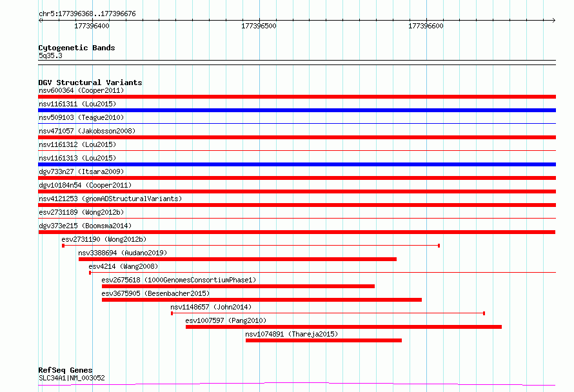Click the nsv1074891 (Thareja2015) variant label
Image resolution: width=574 pixels, height=392 pixels.
292,334
